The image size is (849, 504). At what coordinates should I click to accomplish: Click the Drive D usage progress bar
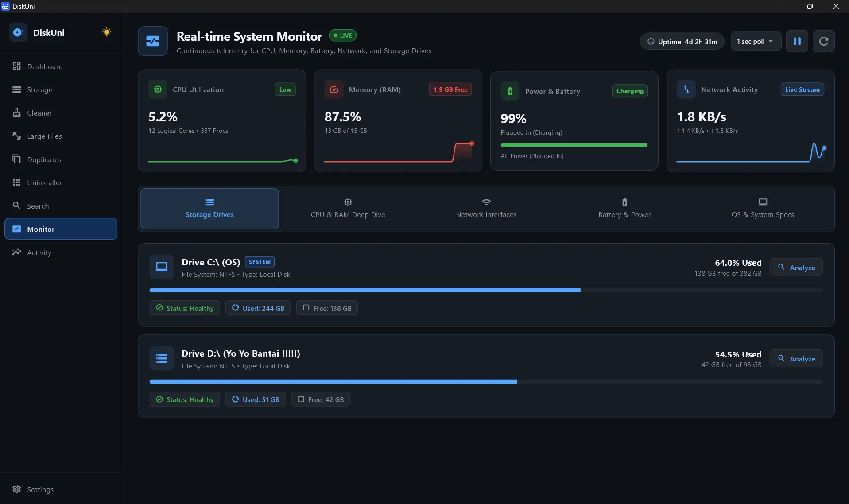pyautogui.click(x=486, y=381)
